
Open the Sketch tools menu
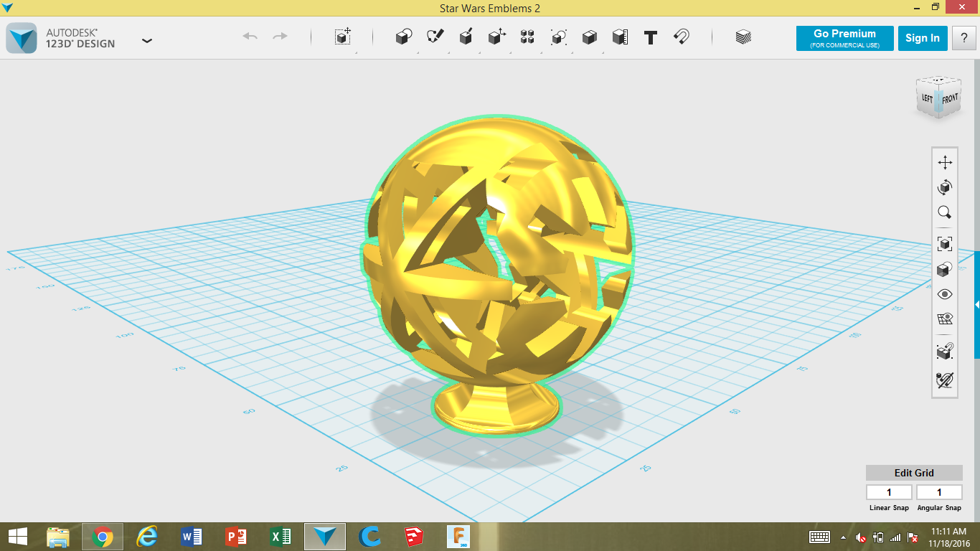point(435,37)
